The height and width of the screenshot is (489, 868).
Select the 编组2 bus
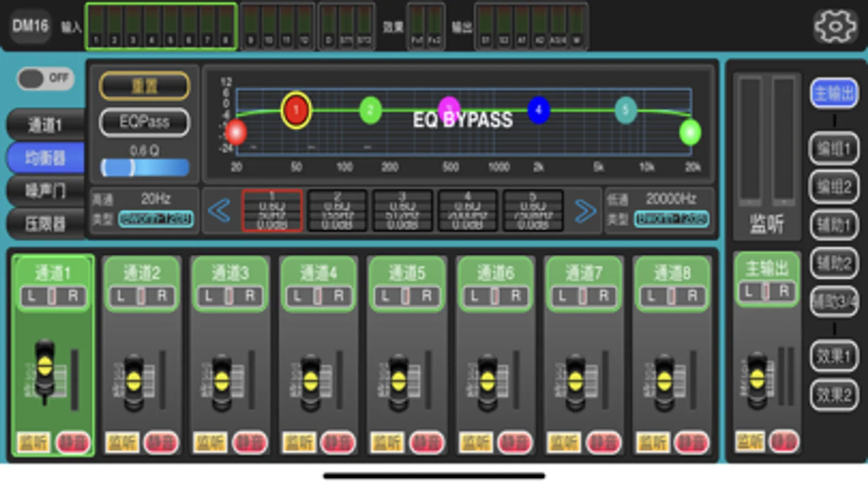click(834, 187)
